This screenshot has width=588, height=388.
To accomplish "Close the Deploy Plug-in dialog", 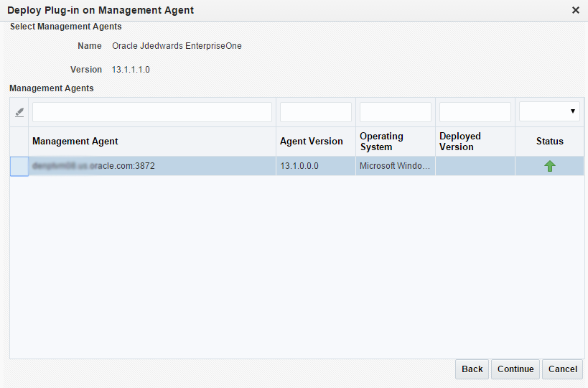I will pos(575,10).
